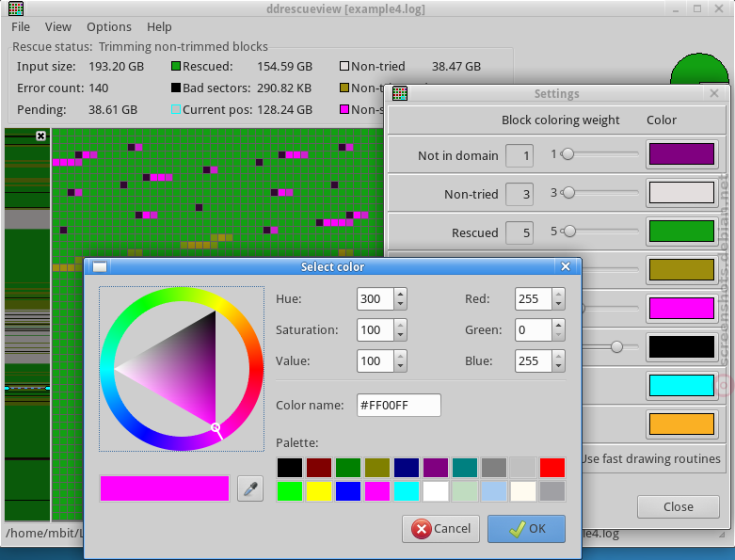This screenshot has width=735, height=560.
Task: Increase the Red value with the up arrow
Action: pos(558,294)
